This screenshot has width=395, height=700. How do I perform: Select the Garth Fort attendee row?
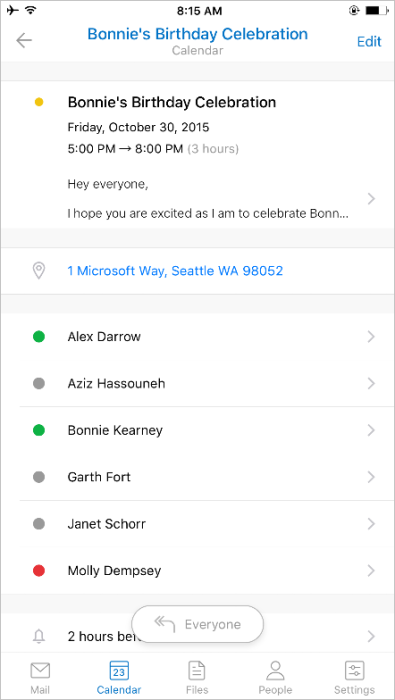point(197,477)
